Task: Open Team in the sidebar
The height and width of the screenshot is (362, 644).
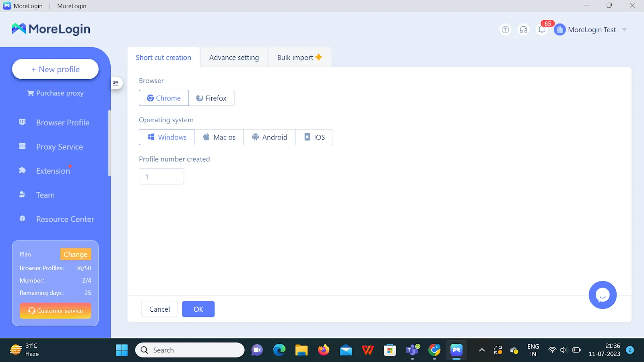Action: [45, 195]
